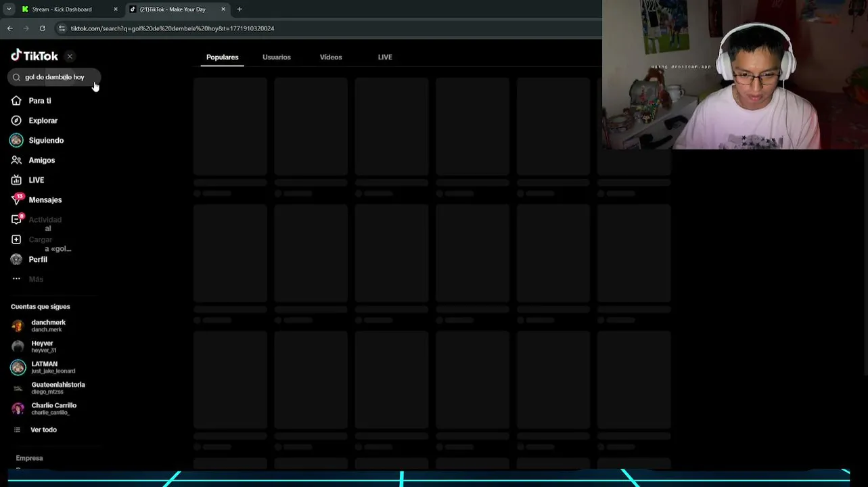Open the tab search dropdown arrow
Image resolution: width=868 pixels, height=487 pixels.
9,9
